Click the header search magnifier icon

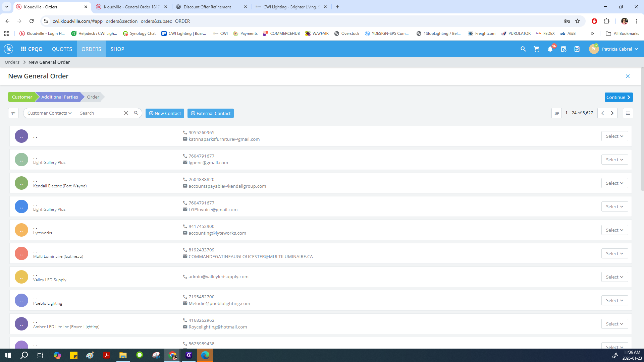[523, 49]
